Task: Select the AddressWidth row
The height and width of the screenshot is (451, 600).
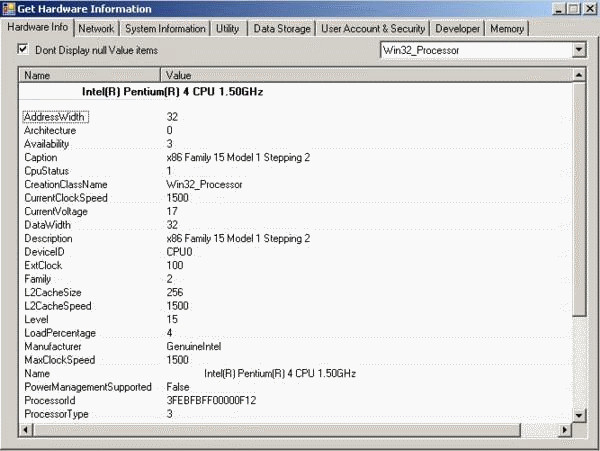Action: 55,117
